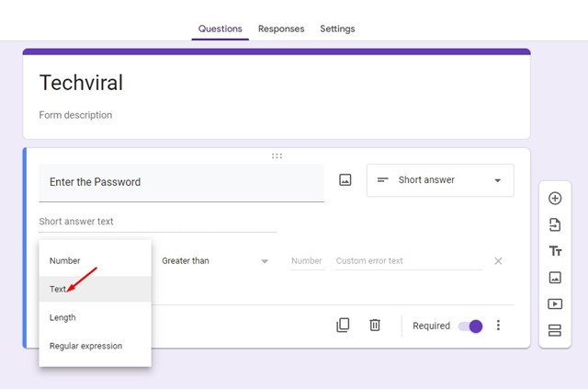Switch to the Responses tab

[x=281, y=29]
